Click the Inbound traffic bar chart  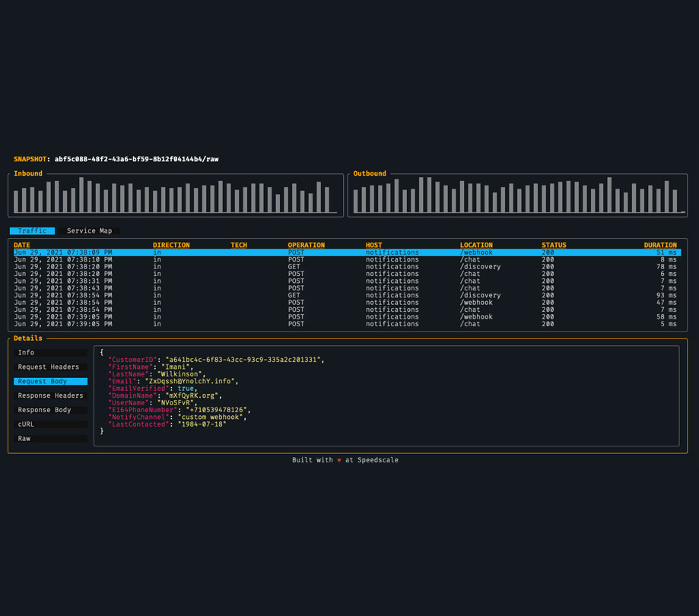click(x=176, y=195)
